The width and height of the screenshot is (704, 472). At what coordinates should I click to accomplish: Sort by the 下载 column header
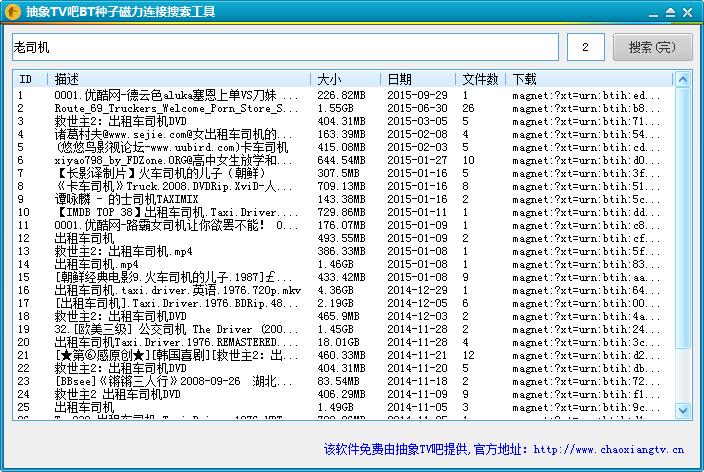pyautogui.click(x=589, y=79)
